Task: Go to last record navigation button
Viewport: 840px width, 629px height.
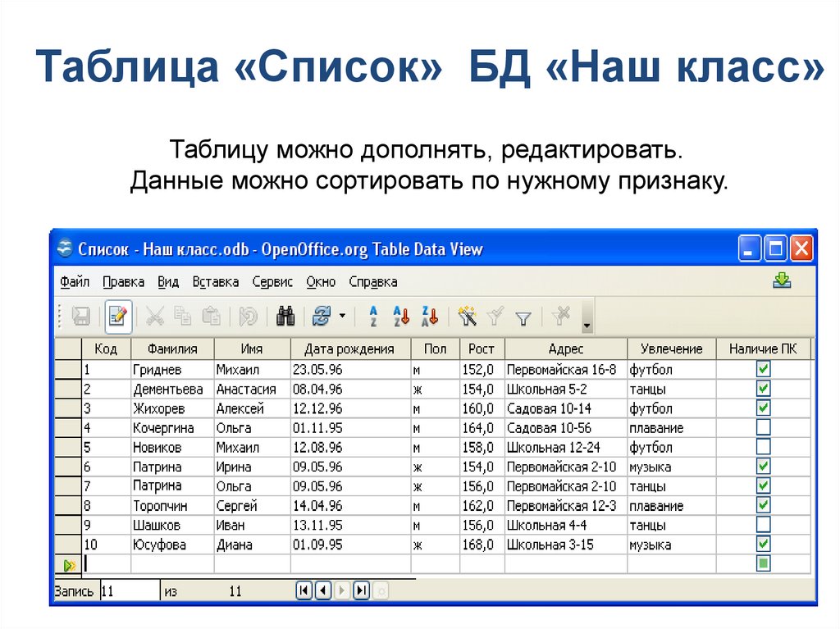Action: (x=362, y=591)
